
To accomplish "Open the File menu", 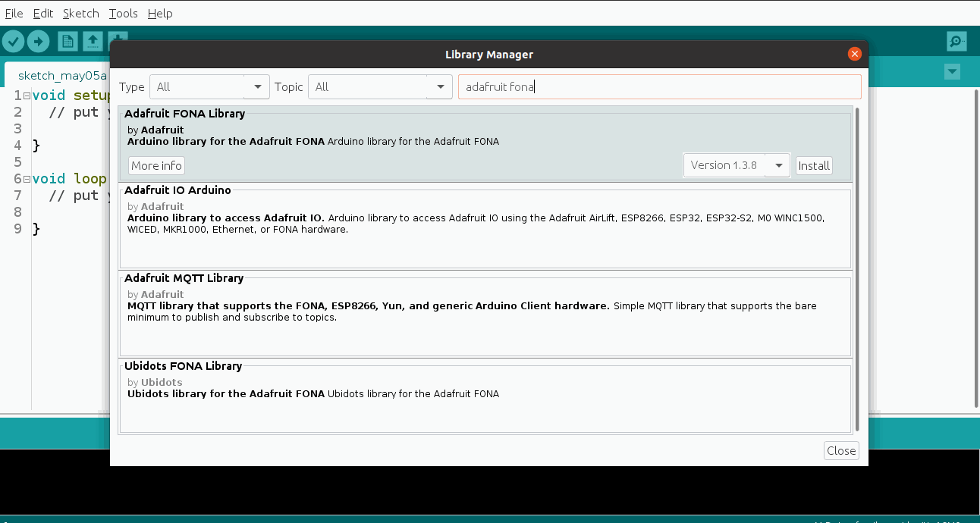I will [x=14, y=13].
